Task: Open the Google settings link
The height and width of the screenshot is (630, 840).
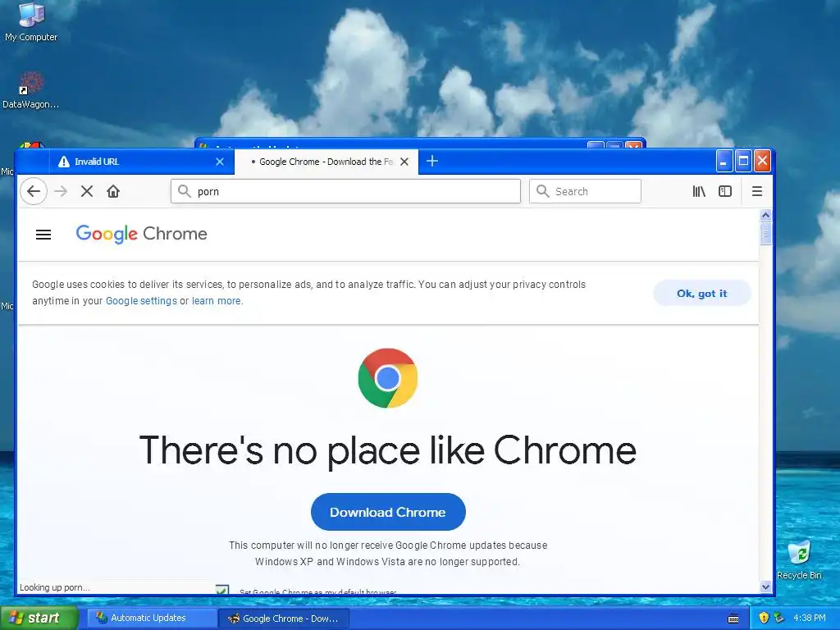Action: [141, 300]
